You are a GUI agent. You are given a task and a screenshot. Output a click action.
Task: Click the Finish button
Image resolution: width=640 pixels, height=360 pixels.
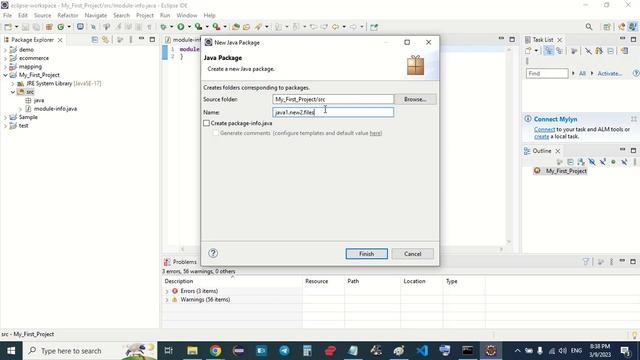click(x=367, y=253)
